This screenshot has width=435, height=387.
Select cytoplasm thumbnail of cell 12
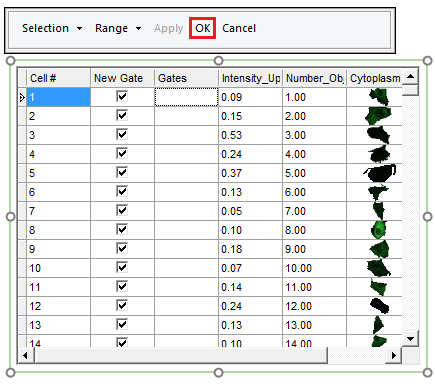379,306
